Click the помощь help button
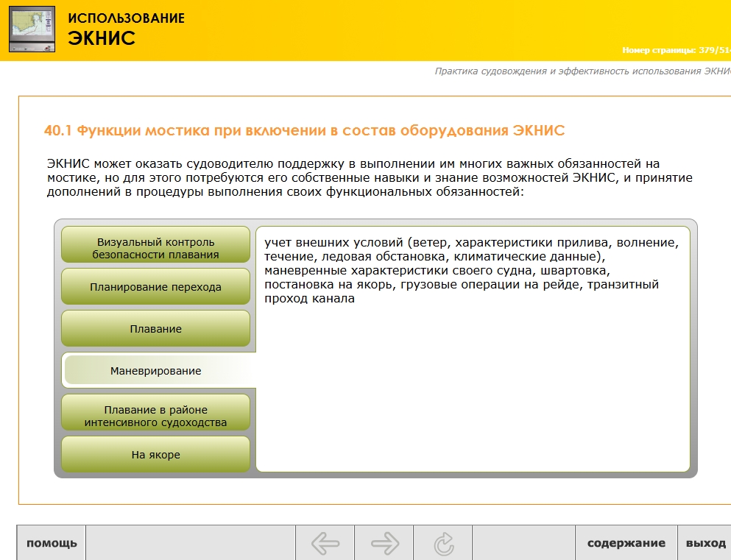The height and width of the screenshot is (560, 731). point(52,543)
